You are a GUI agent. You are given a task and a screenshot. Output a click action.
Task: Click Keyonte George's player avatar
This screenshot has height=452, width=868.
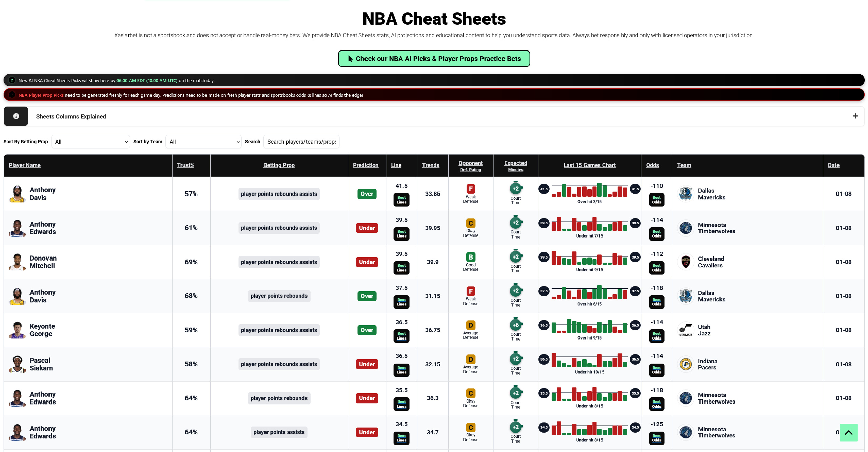(17, 330)
